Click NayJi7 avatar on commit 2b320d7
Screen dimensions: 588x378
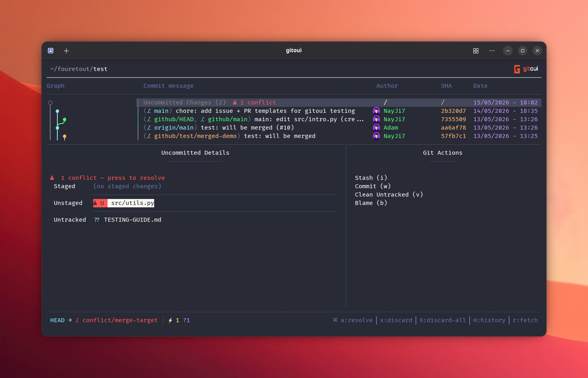tap(376, 111)
